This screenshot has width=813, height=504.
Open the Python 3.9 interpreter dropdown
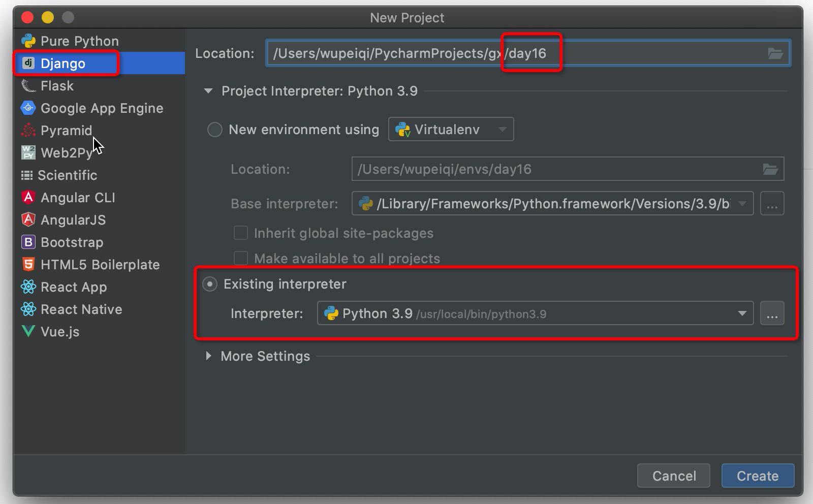(x=535, y=313)
